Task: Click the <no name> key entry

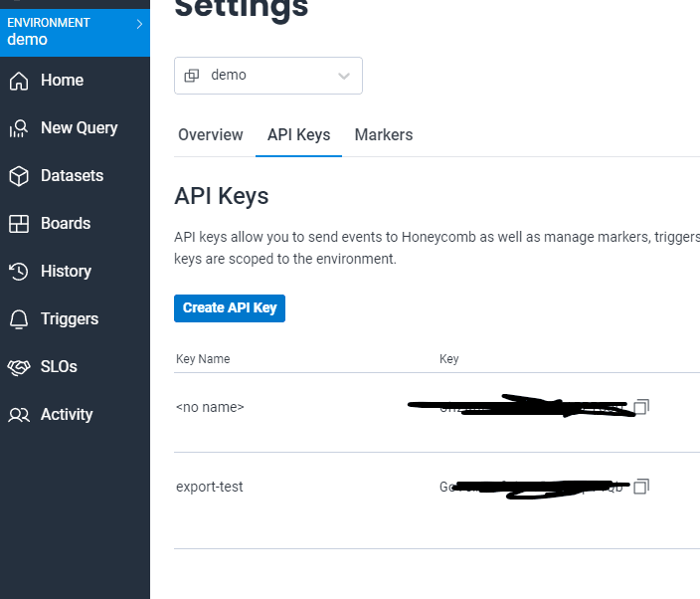Action: (x=210, y=407)
